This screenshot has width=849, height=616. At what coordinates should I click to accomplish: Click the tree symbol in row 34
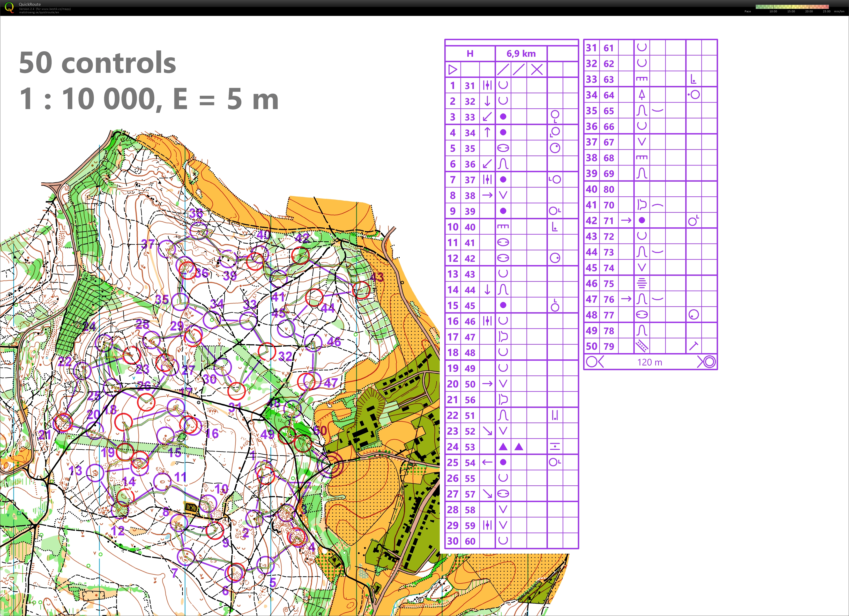[x=642, y=95]
